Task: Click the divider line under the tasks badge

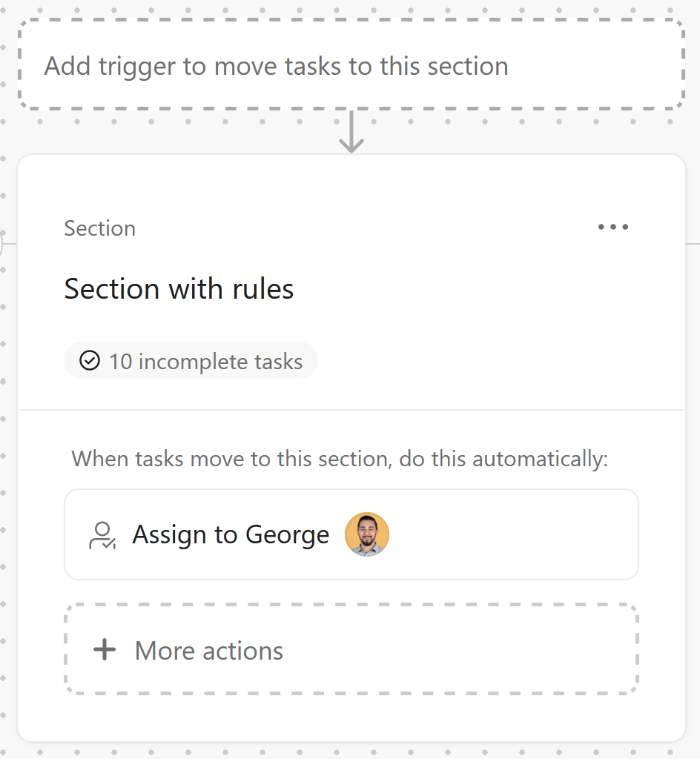Action: tap(351, 409)
